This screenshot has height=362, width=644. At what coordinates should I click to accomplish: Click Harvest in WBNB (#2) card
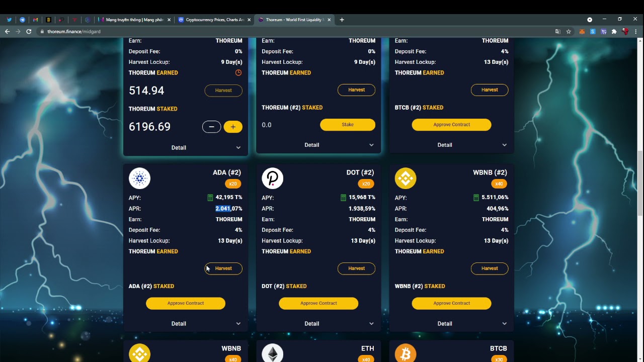490,268
